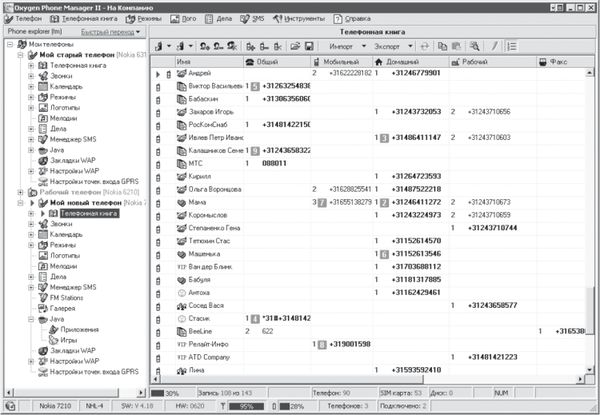Open the Телефон menu
Image resolution: width=600 pixels, height=415 pixels.
click(x=27, y=18)
